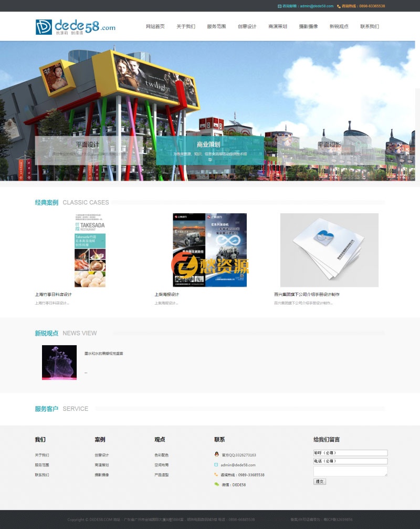
Task: Click the footer email icon beside admin@dede58.com
Action: tap(216, 464)
